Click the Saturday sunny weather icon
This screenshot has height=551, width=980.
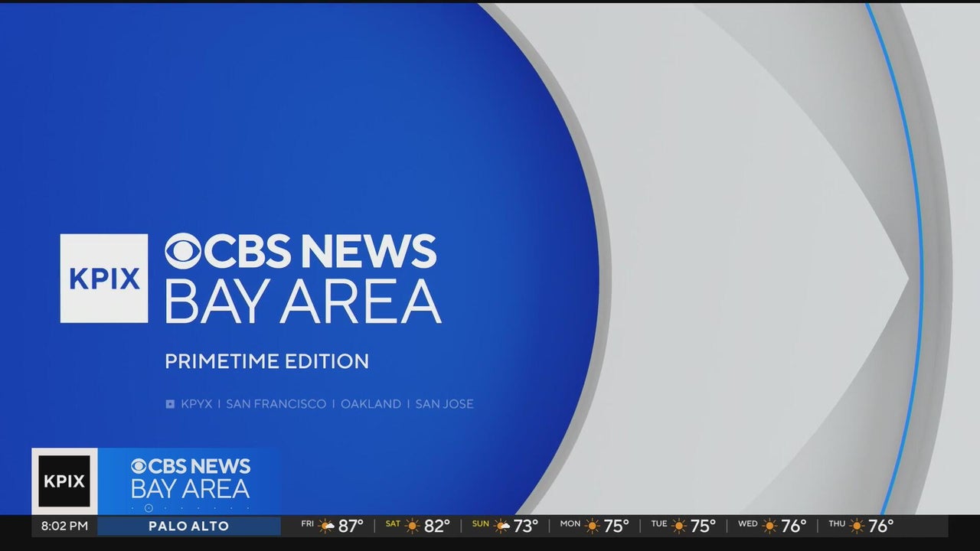click(413, 527)
